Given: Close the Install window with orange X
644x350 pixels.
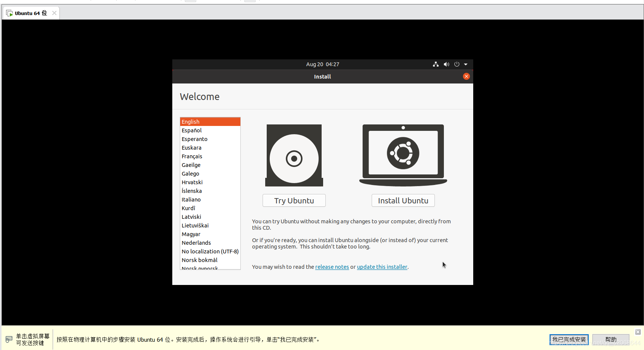Looking at the screenshot, I should point(466,76).
